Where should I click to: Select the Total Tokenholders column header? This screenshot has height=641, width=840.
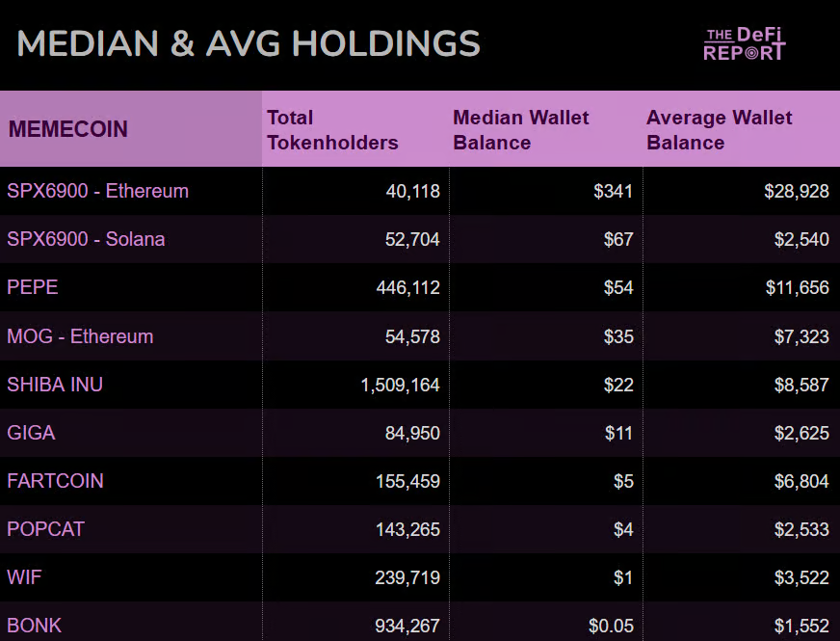[332, 130]
